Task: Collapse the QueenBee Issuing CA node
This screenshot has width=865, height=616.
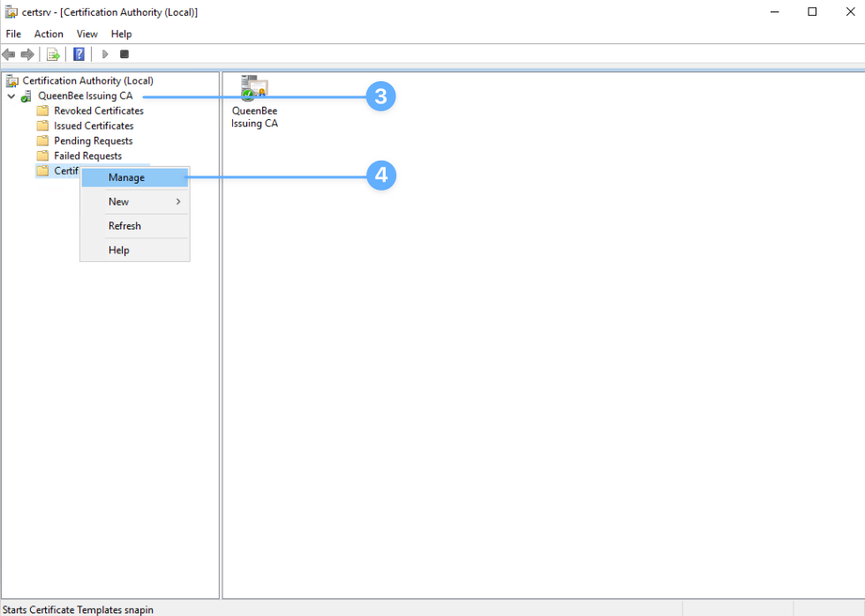Action: point(11,95)
